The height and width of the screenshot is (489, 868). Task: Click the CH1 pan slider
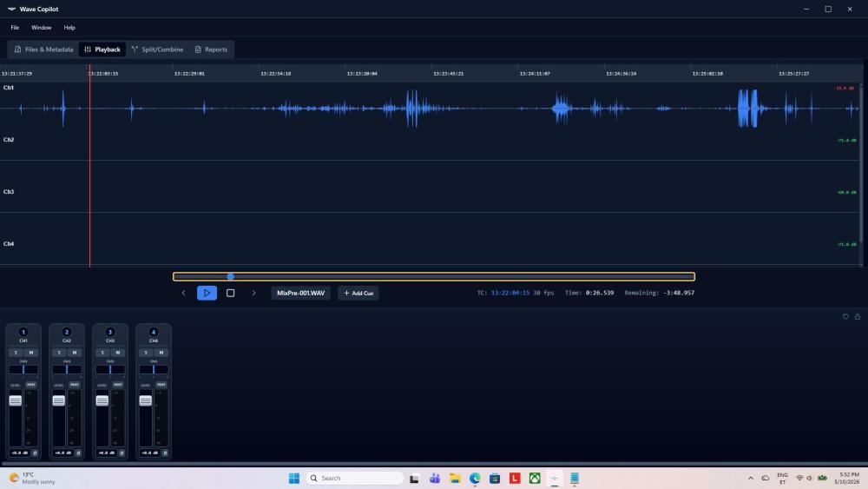(x=23, y=369)
